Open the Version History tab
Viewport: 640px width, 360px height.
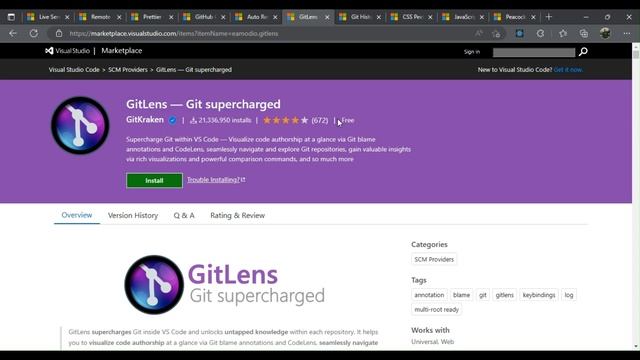(x=133, y=216)
